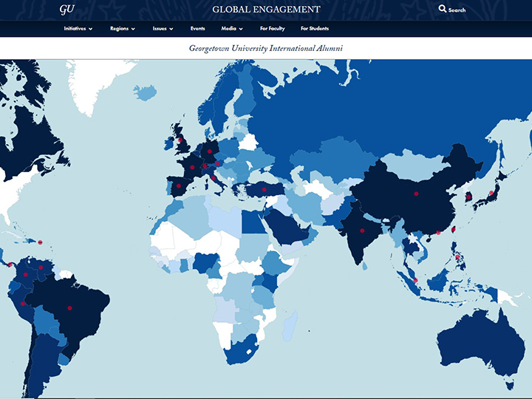Select the red marker on the United Kingdom

(180, 140)
